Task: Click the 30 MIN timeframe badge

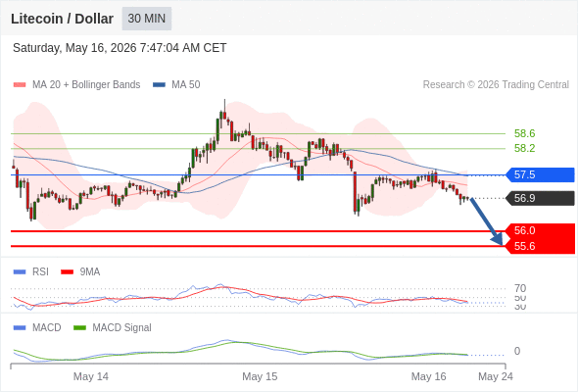Action: [147, 19]
